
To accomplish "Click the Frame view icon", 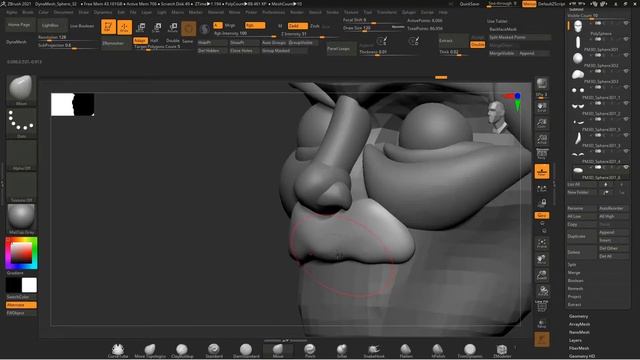I will point(542,243).
